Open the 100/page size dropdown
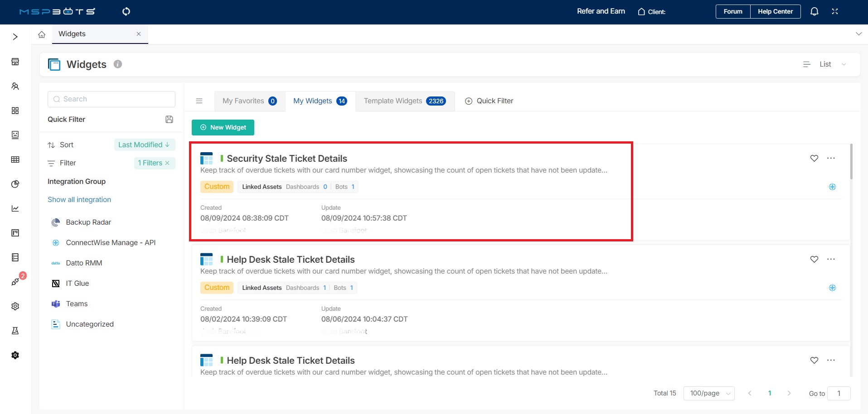 click(709, 393)
